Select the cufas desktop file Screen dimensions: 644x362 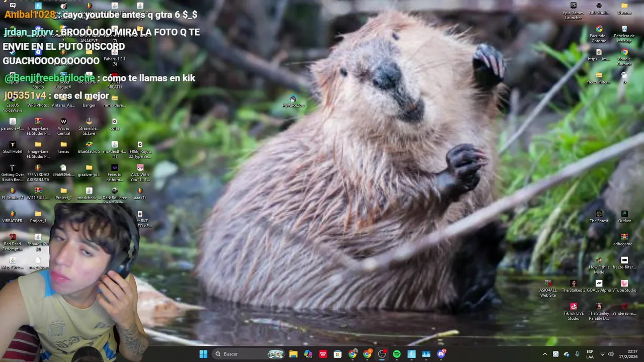114,124
